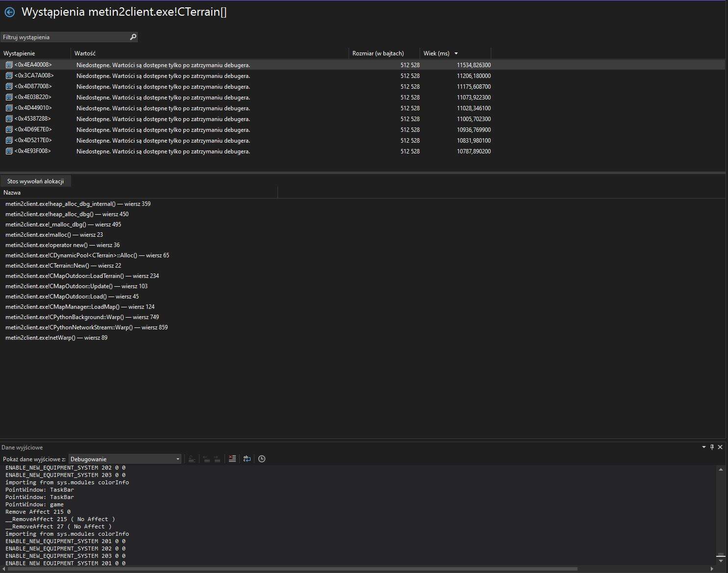The height and width of the screenshot is (573, 728).
Task: Open output window position dropdown arrow
Action: (x=704, y=447)
